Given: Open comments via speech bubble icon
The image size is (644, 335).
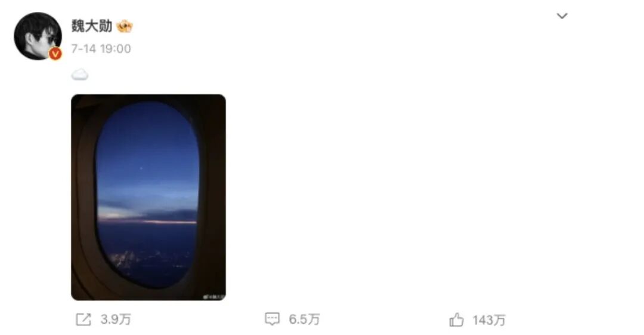Looking at the screenshot, I should coord(273,319).
